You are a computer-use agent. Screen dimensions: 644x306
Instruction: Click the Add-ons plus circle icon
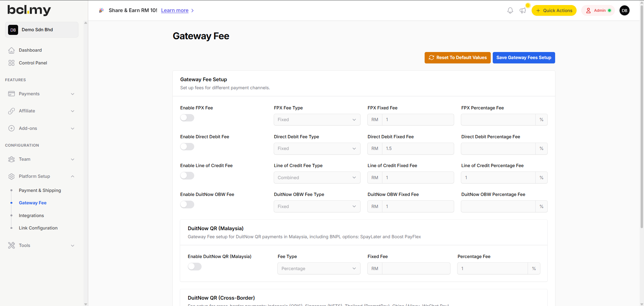[x=11, y=129]
